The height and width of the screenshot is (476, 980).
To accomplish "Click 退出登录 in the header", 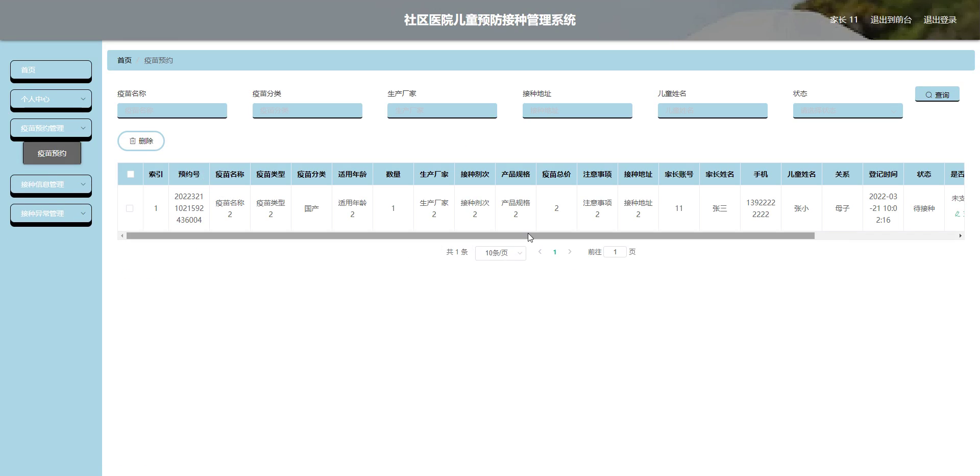I will 940,20.
